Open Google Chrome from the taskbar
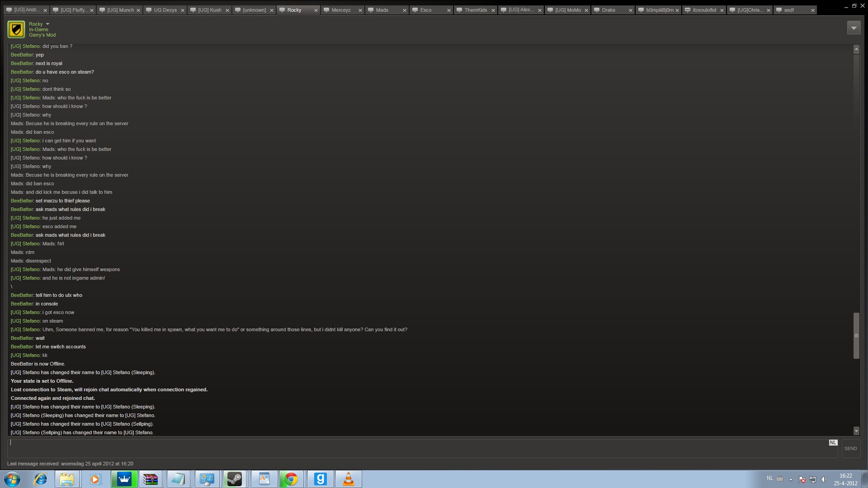This screenshot has height=488, width=868. click(291, 479)
